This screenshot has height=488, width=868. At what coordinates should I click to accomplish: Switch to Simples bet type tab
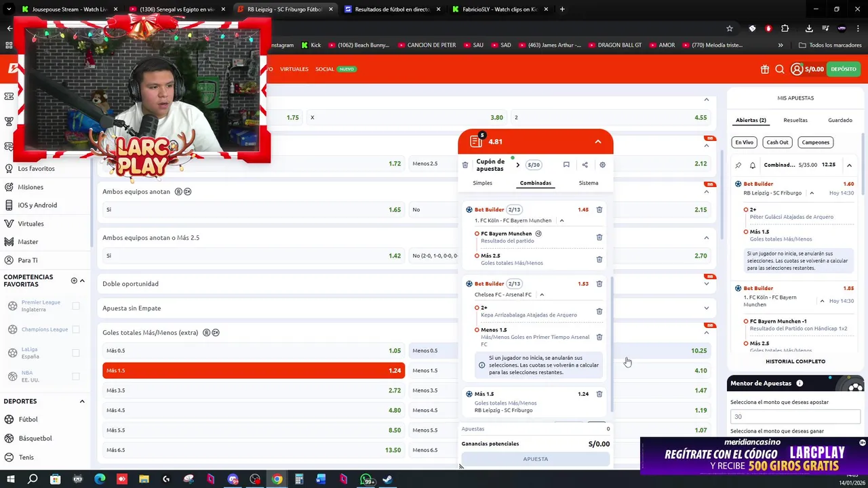(x=483, y=183)
